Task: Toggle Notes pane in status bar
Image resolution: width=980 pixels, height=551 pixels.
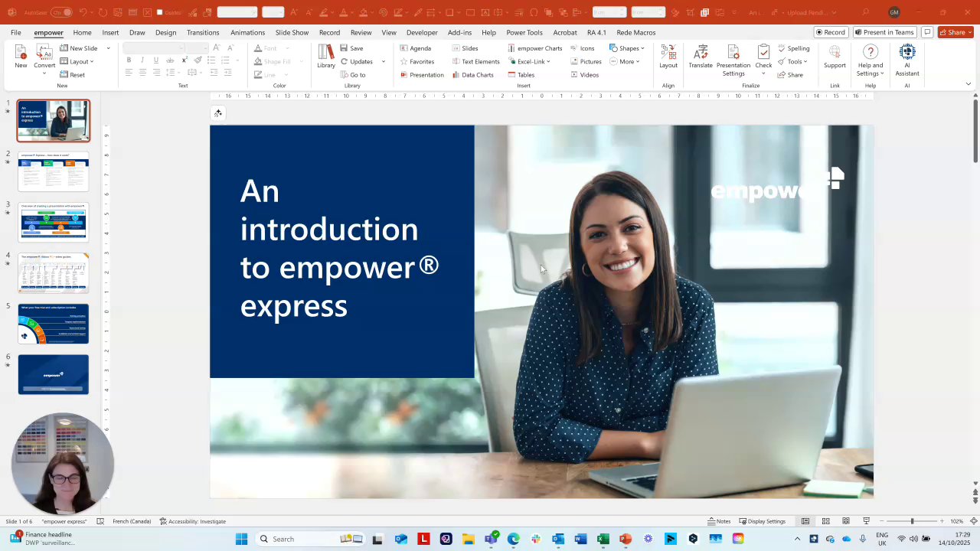Action: pos(719,521)
